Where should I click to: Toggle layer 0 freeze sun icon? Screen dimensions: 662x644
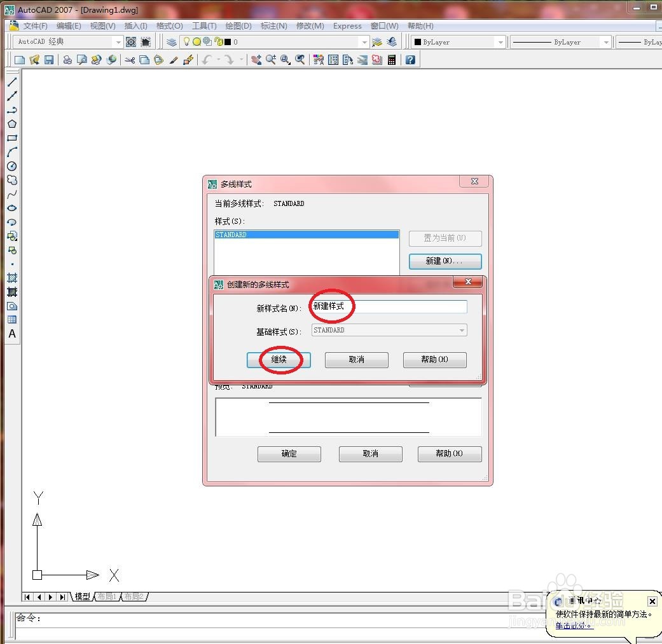tap(197, 42)
